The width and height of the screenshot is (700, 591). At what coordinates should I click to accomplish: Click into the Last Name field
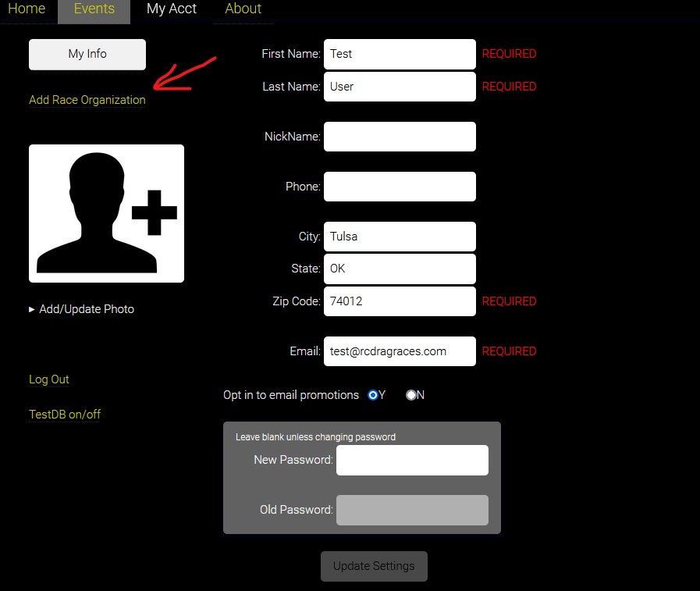400,87
